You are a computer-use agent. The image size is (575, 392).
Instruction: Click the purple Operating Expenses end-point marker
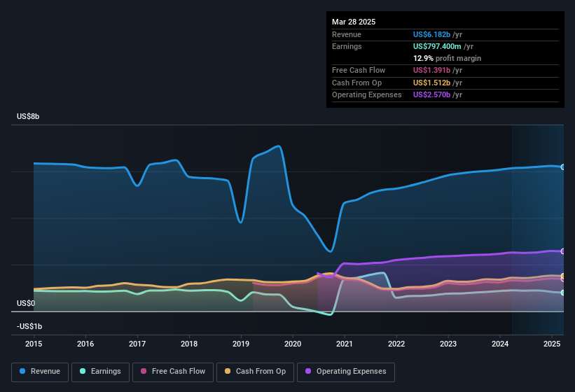tap(563, 251)
